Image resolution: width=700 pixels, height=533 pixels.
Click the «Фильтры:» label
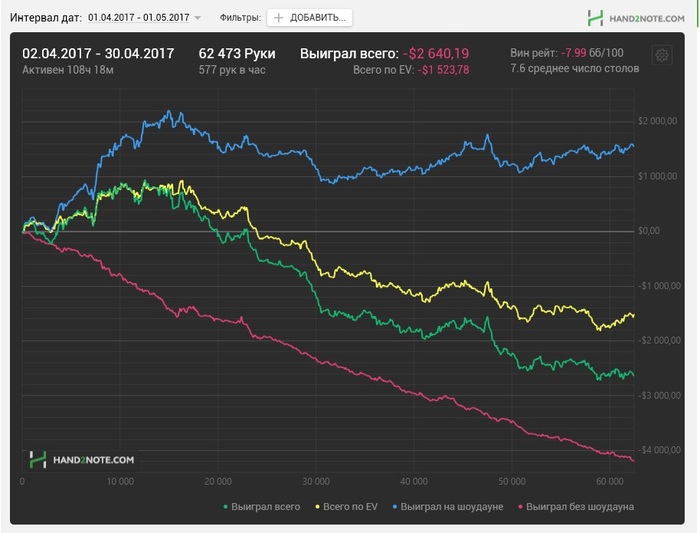click(240, 18)
